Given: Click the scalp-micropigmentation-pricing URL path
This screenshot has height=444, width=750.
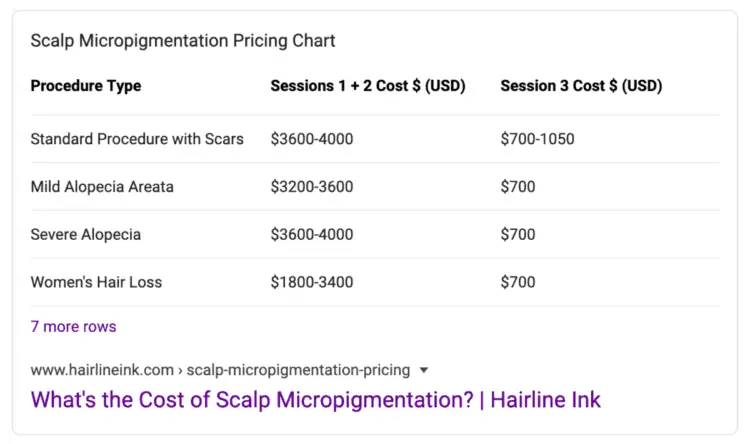Looking at the screenshot, I should click(298, 370).
